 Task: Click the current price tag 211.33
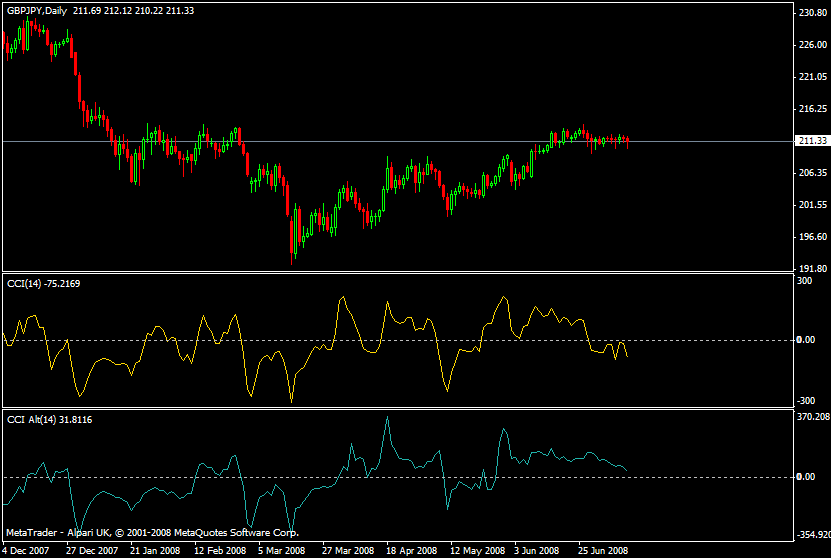click(812, 141)
